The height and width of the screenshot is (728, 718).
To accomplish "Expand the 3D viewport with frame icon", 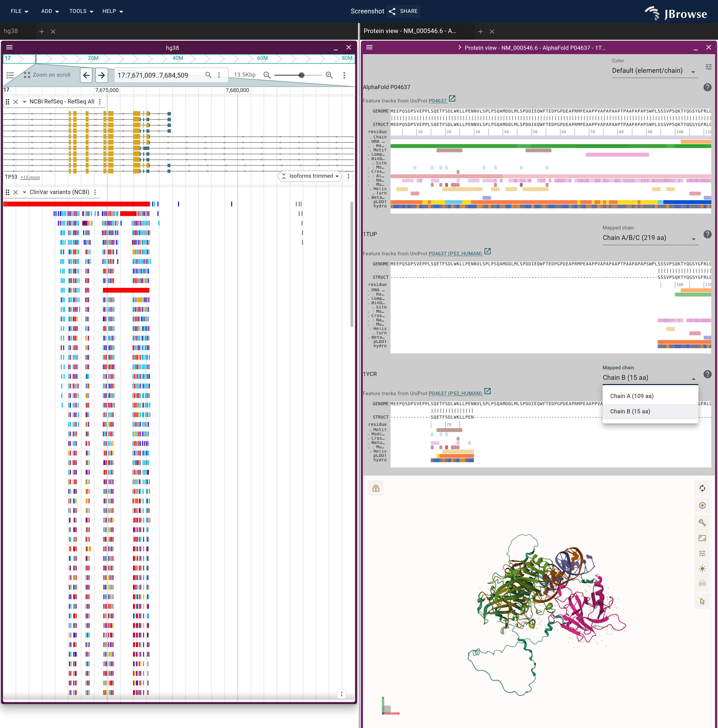I will (702, 538).
